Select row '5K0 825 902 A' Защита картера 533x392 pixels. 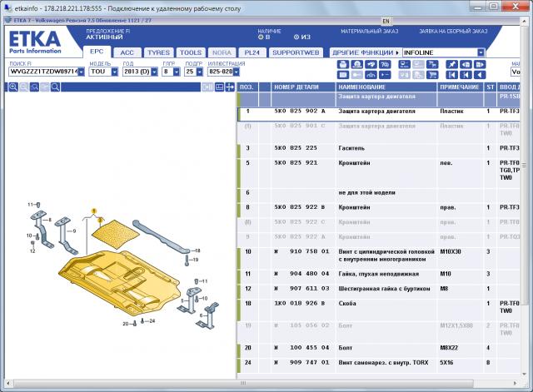click(x=379, y=114)
